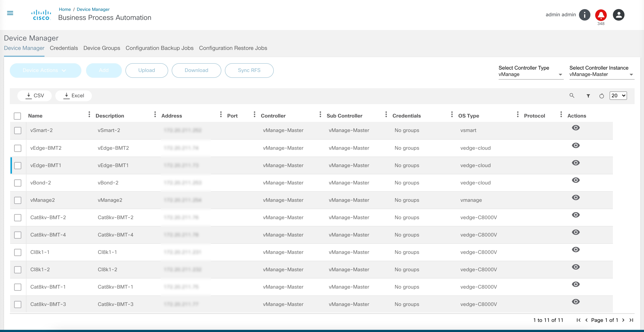Open the hamburger navigation menu
Viewport: 644px width, 332px height.
(x=10, y=13)
